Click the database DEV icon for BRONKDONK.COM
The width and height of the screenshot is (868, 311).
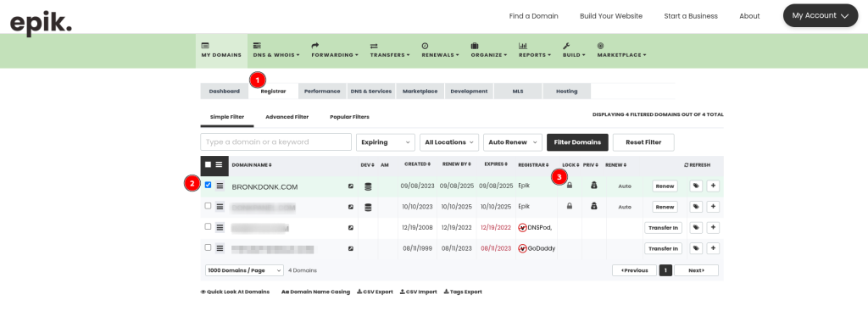click(x=368, y=187)
